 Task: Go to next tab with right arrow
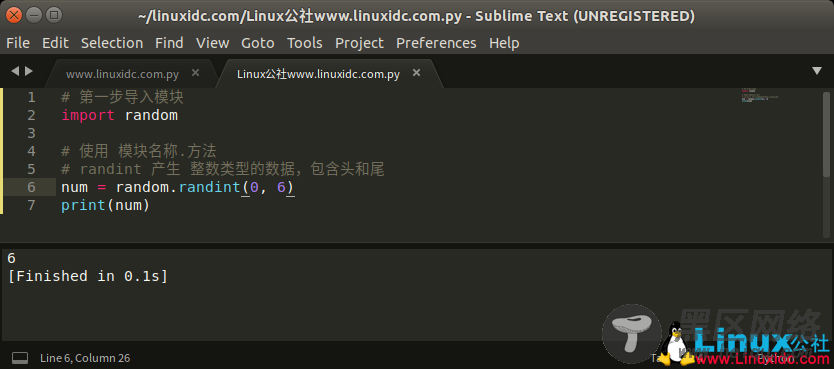(29, 71)
